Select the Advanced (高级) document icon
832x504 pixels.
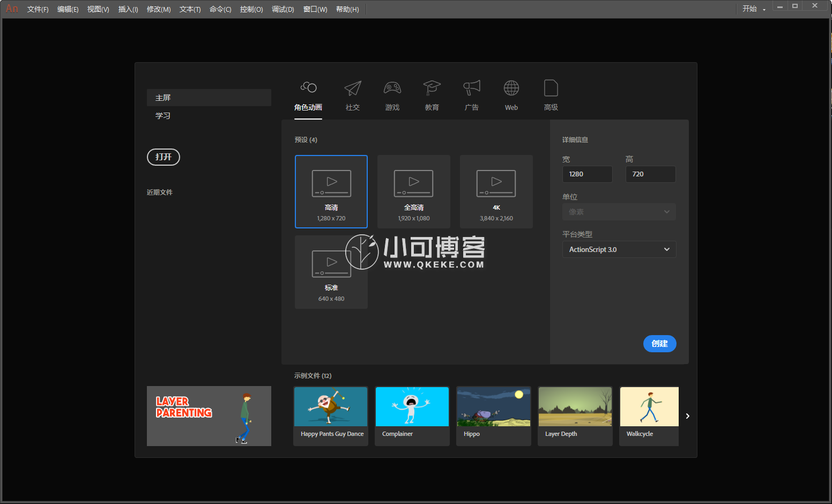point(551,88)
